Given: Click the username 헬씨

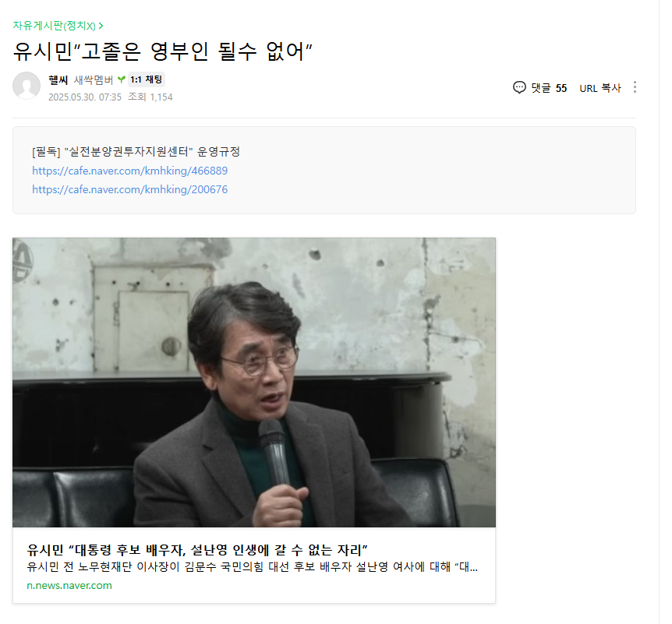Looking at the screenshot, I should [58, 79].
